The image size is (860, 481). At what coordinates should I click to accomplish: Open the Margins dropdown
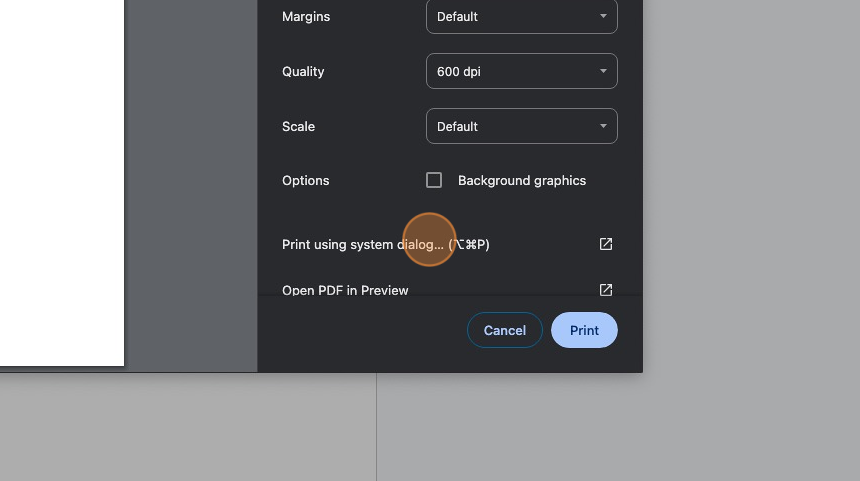[x=522, y=16]
